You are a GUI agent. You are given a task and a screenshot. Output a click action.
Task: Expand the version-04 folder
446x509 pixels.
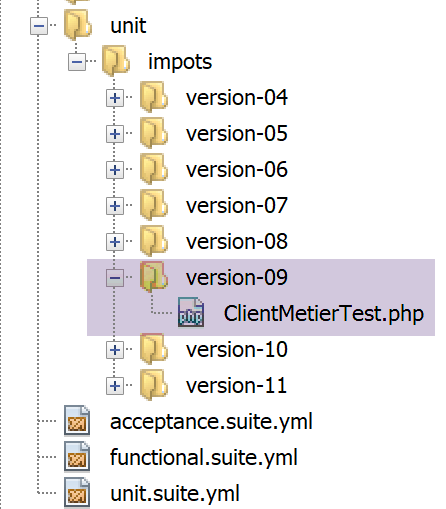click(x=115, y=98)
